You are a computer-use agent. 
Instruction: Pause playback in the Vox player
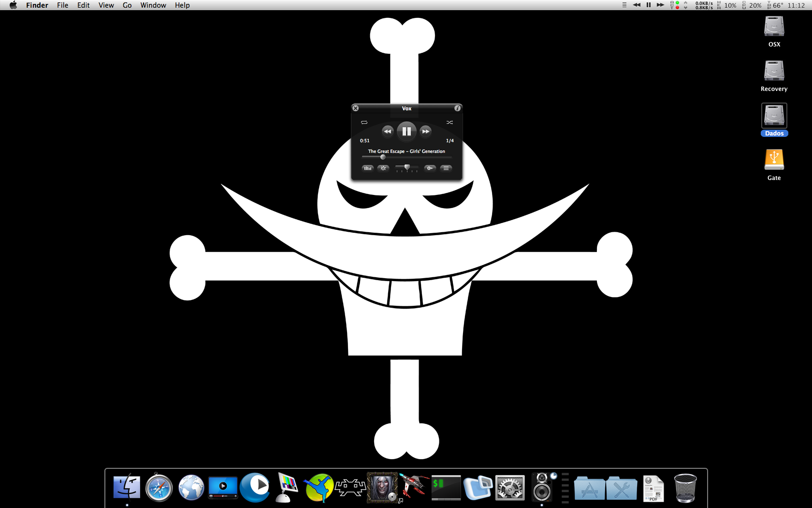click(406, 131)
